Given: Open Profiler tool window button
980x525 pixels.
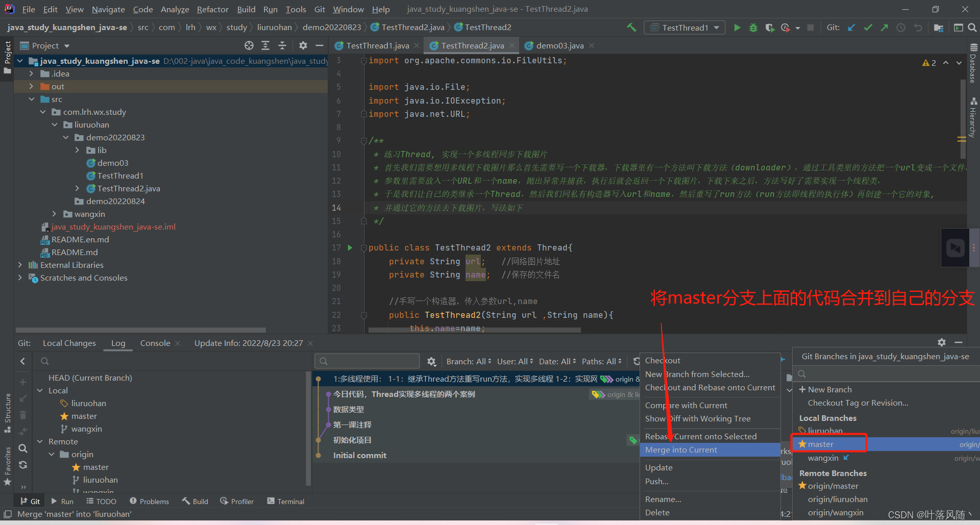Looking at the screenshot, I should pos(237,502).
